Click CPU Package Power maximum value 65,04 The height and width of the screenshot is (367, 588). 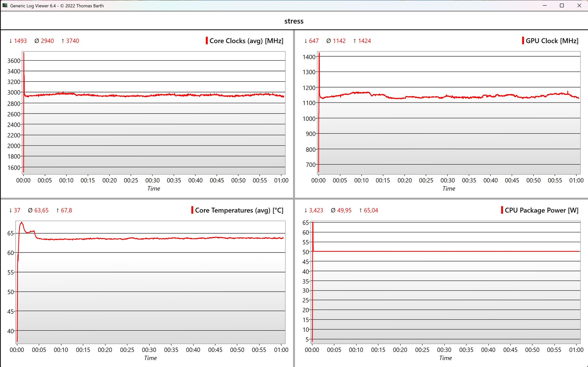point(371,210)
